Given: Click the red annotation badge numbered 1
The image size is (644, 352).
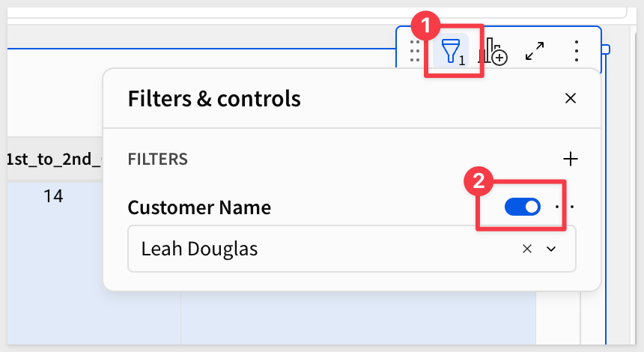Looking at the screenshot, I should (x=426, y=27).
